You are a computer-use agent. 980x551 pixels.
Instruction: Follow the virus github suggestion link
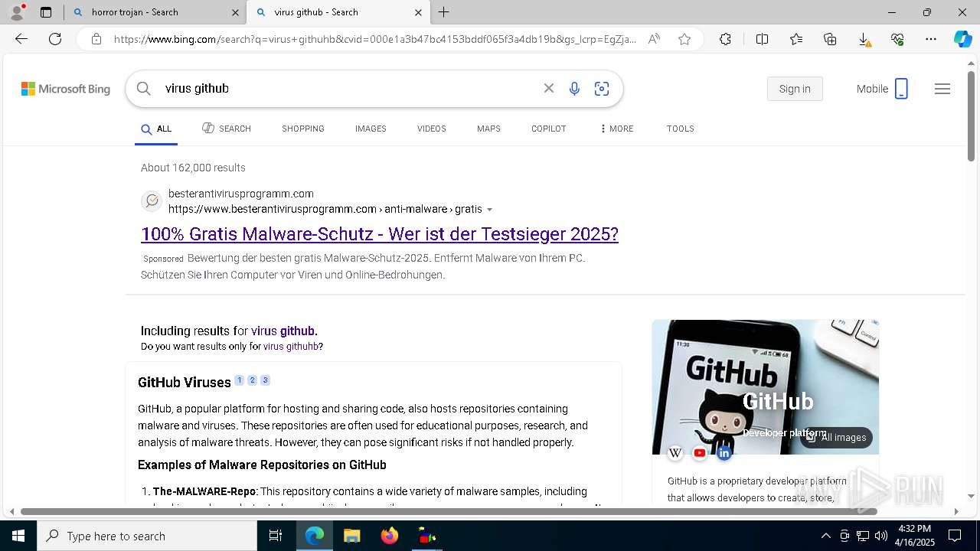click(x=283, y=331)
